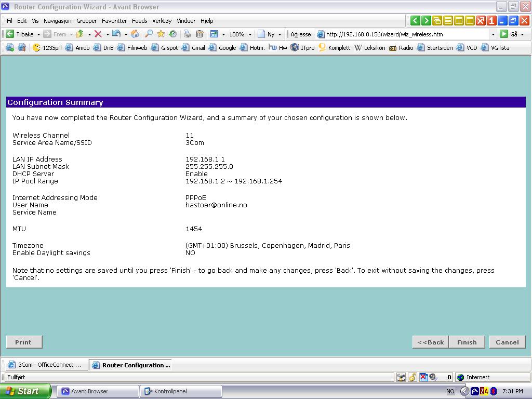The width and height of the screenshot is (532, 399).
Task: Click the status bar padlock icon
Action: coord(412,377)
